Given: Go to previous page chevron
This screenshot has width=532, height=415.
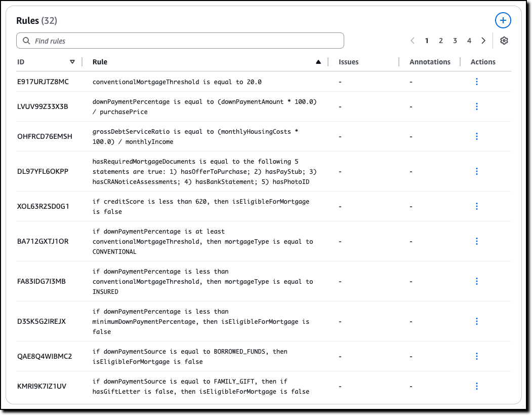Looking at the screenshot, I should pyautogui.click(x=413, y=41).
